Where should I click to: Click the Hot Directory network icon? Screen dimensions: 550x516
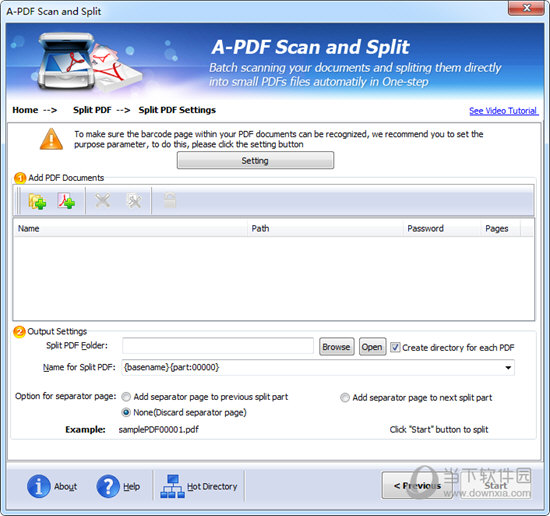click(172, 487)
